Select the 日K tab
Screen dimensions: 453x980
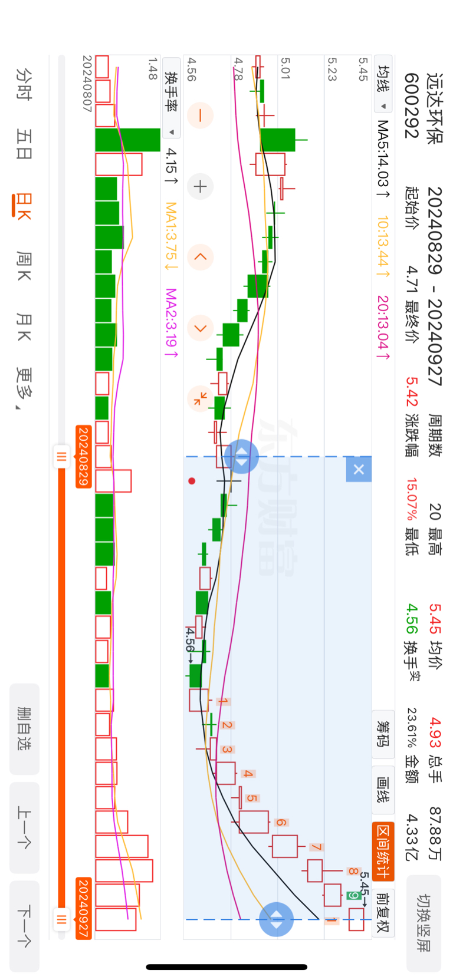point(22,206)
